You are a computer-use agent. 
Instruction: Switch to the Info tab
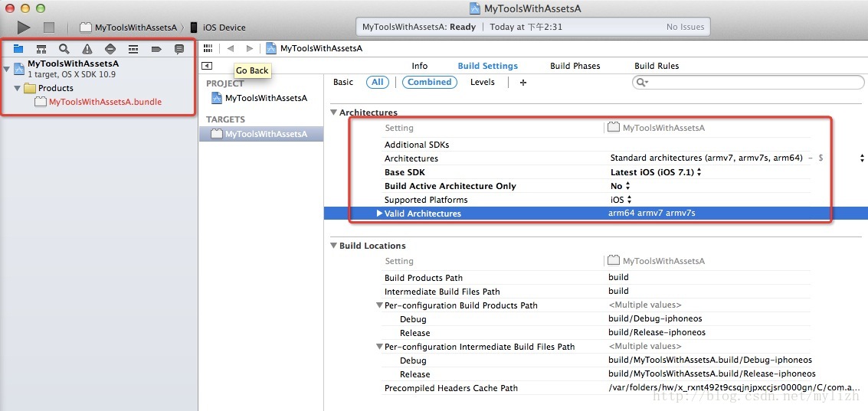coord(420,66)
